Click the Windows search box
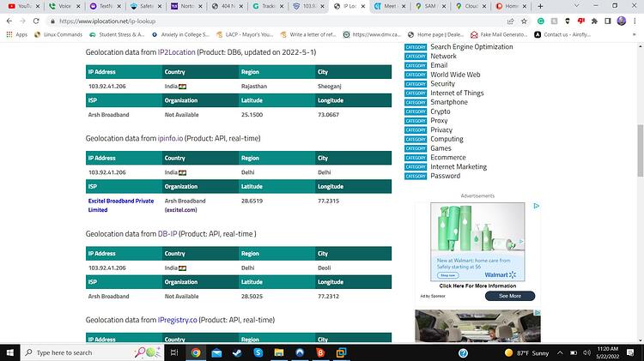The image size is (644, 361). (x=92, y=352)
